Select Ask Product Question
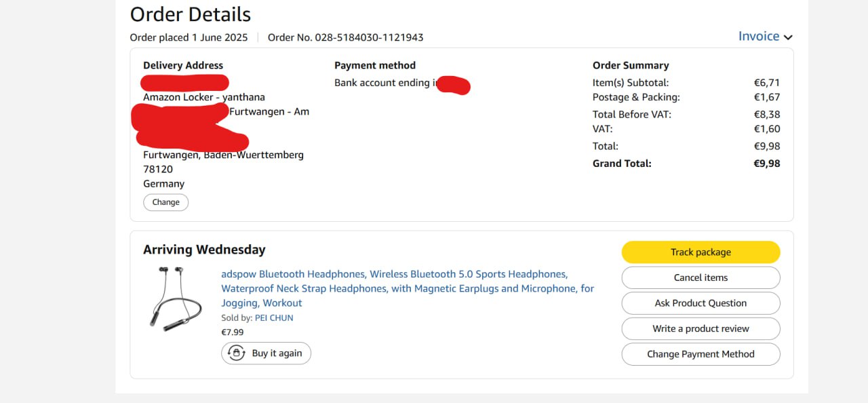The height and width of the screenshot is (403, 868). (x=701, y=303)
